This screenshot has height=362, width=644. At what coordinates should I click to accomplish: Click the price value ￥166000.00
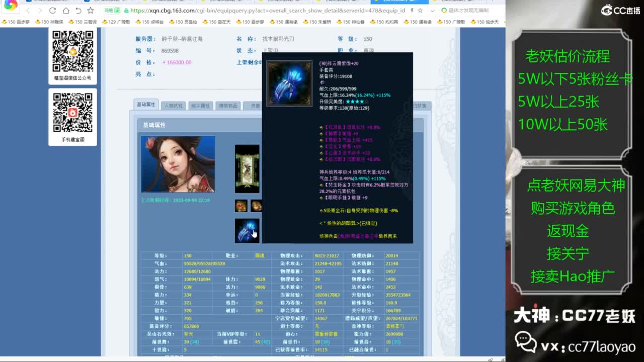tap(177, 62)
